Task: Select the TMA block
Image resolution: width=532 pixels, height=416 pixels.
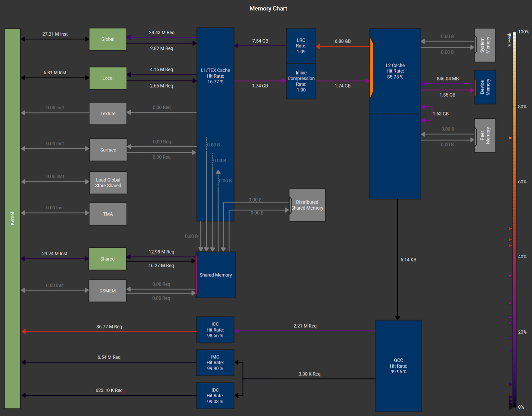Action: point(108,214)
